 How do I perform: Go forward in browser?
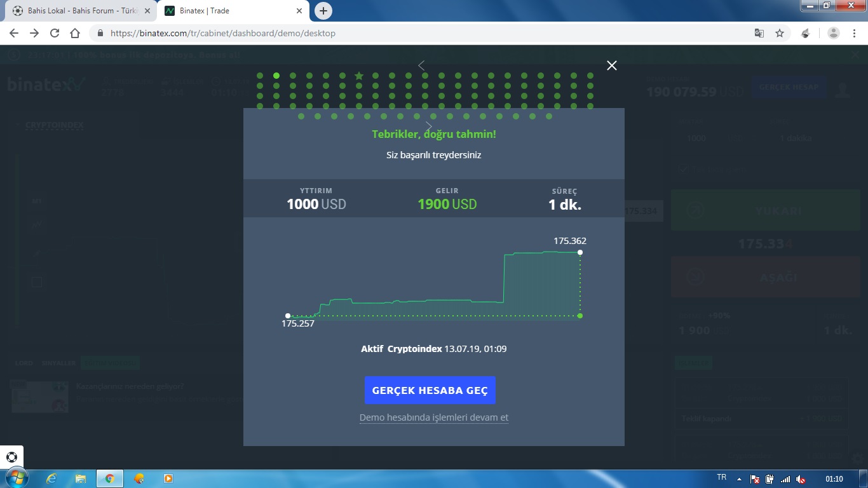click(x=34, y=33)
